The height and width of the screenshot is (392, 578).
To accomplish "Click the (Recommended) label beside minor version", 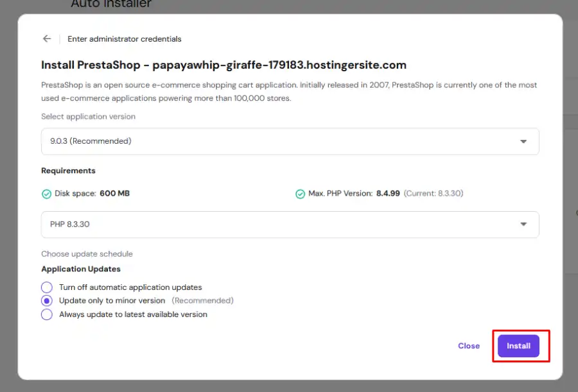I will coord(202,301).
